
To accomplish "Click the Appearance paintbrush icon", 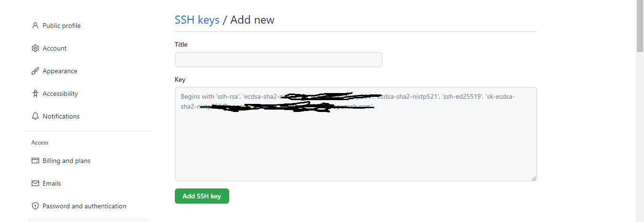I will click(x=35, y=71).
